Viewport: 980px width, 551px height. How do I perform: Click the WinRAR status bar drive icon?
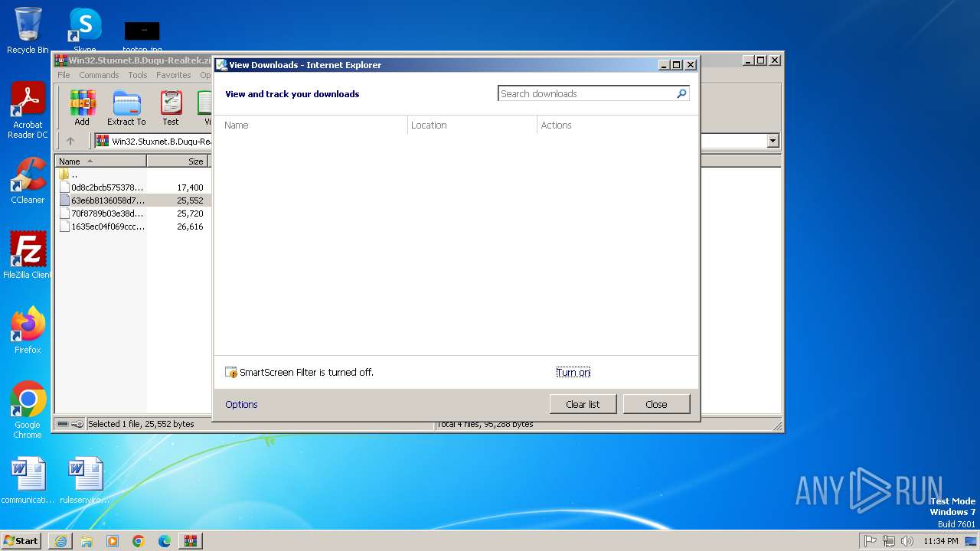pos(64,424)
